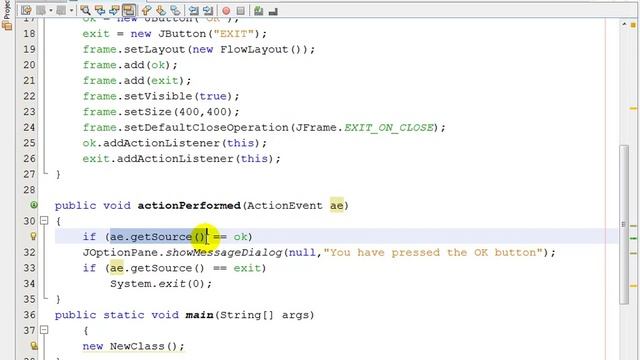Viewport: 640px width, 360px height.
Task: Click lightbulb hint on new NewClass line
Action: click(x=34, y=346)
